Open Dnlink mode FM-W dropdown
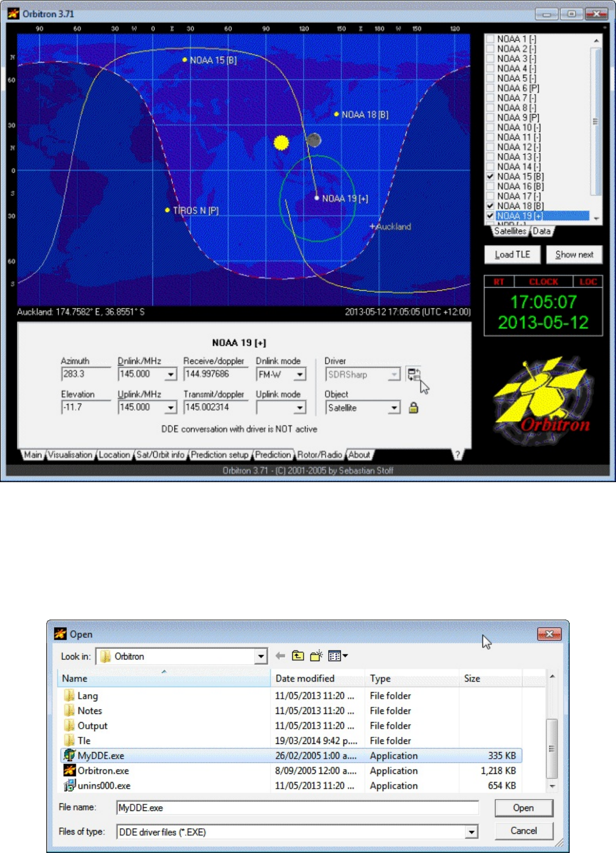 pyautogui.click(x=300, y=374)
